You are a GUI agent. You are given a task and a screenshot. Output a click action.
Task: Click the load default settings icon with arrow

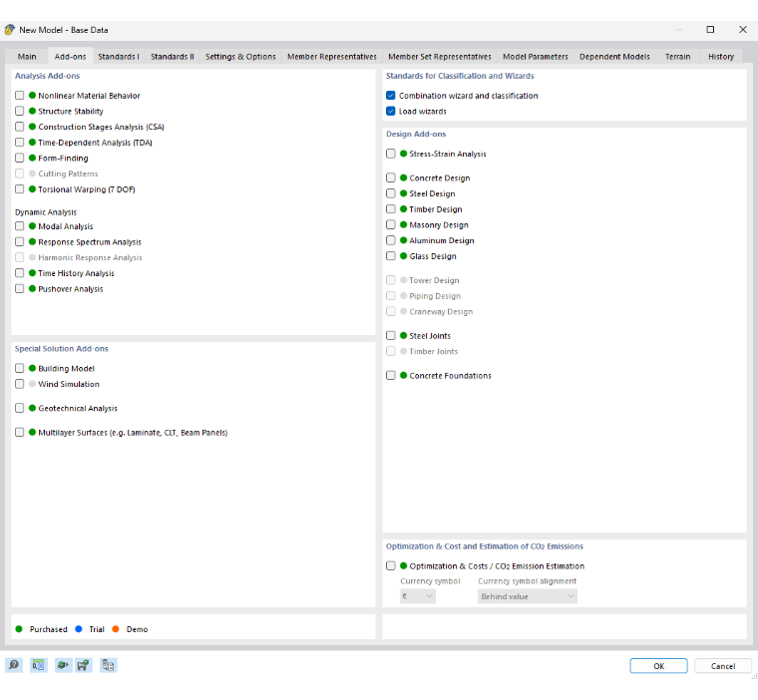click(63, 665)
